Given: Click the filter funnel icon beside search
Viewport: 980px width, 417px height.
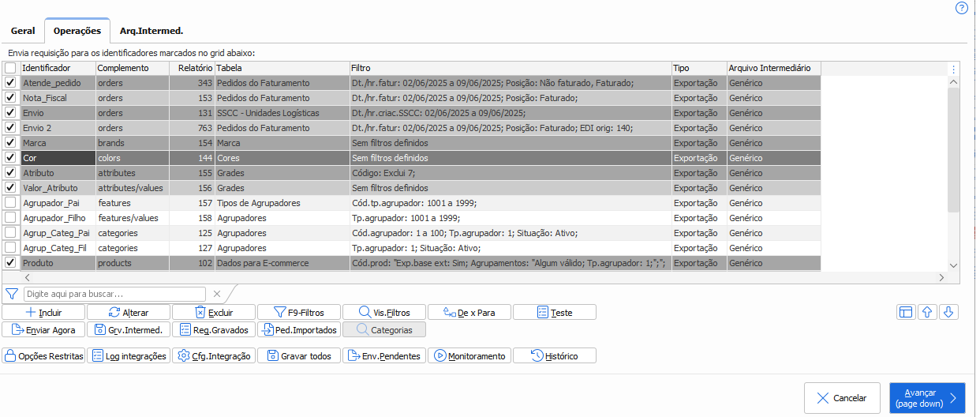Looking at the screenshot, I should tap(12, 294).
